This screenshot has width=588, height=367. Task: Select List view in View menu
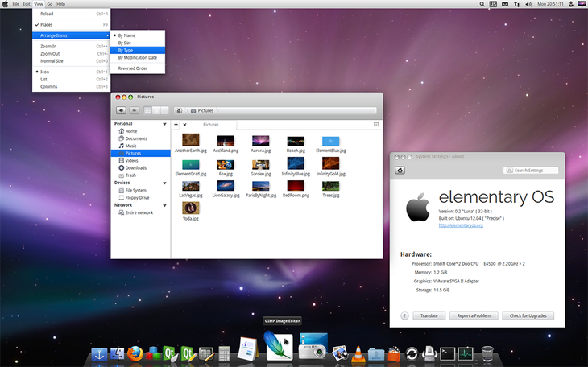71,79
